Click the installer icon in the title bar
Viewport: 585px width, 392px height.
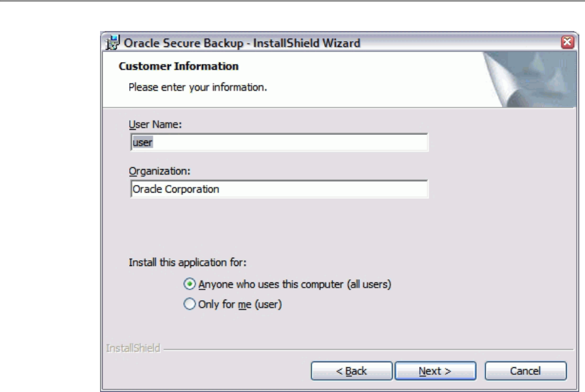[x=110, y=44]
